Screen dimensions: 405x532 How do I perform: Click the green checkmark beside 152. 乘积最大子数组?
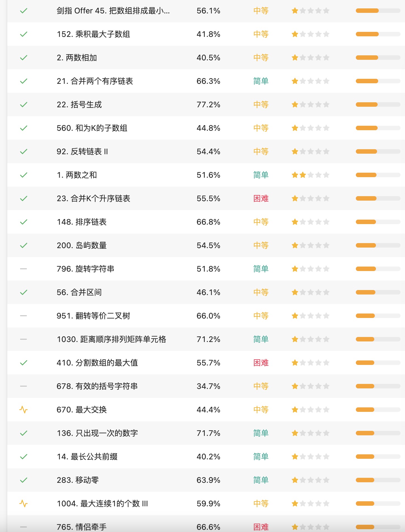point(24,34)
